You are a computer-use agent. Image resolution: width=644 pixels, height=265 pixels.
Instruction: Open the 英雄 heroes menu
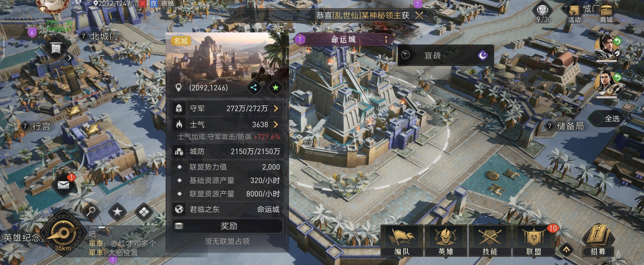[x=446, y=240]
